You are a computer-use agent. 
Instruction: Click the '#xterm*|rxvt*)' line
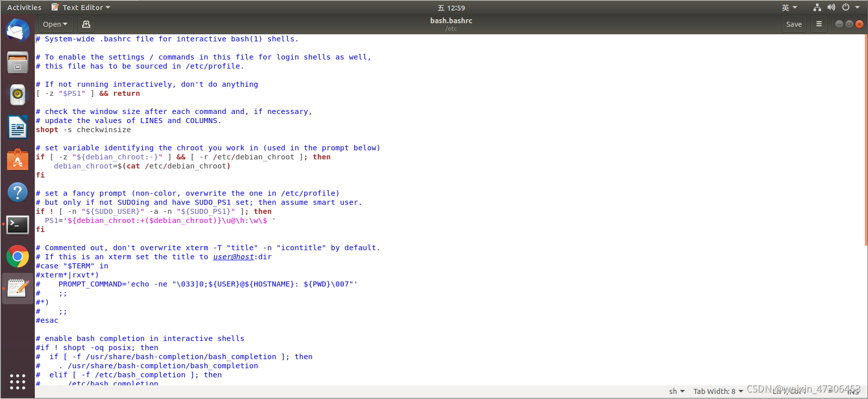coord(67,275)
